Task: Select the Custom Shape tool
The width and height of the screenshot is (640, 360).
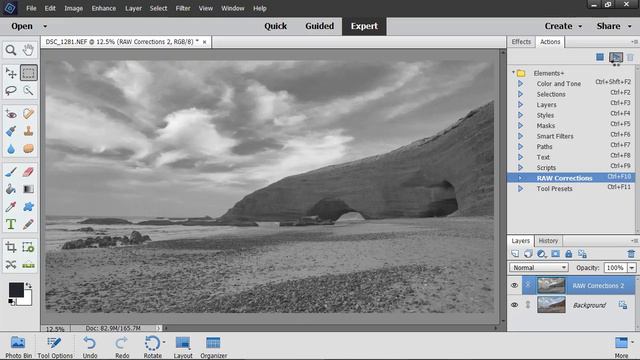Action: (x=28, y=207)
